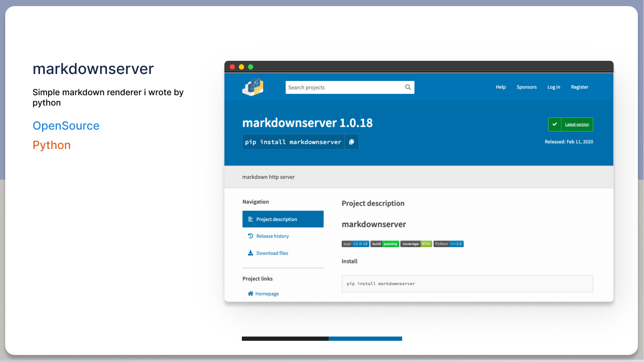The image size is (644, 362).
Task: Open the Homepage project link
Action: 267,294
